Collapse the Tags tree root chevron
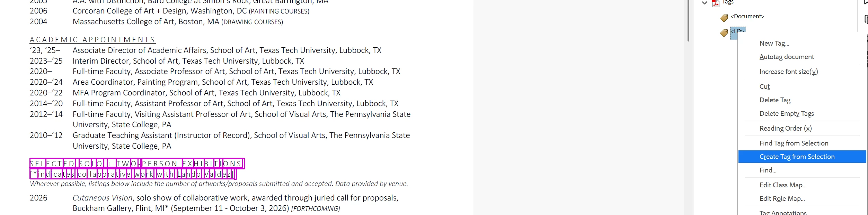The height and width of the screenshot is (215, 868). coord(705,3)
